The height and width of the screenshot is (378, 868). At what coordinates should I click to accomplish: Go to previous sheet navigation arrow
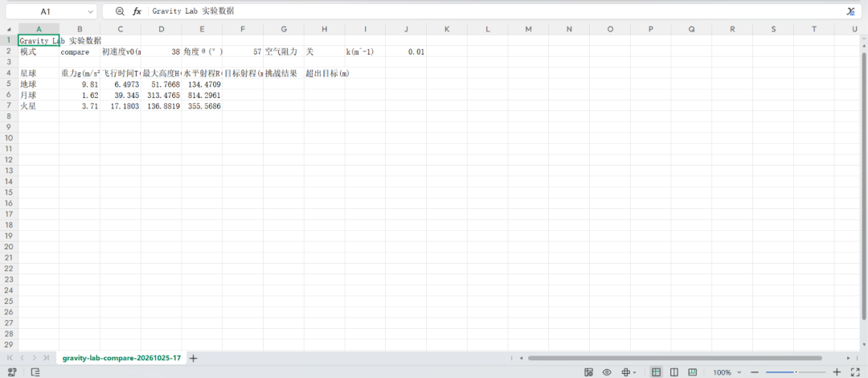[x=23, y=358]
